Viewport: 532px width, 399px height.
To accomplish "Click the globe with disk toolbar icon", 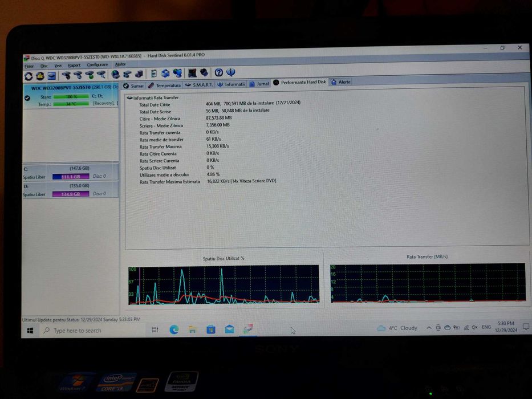I will point(116,74).
